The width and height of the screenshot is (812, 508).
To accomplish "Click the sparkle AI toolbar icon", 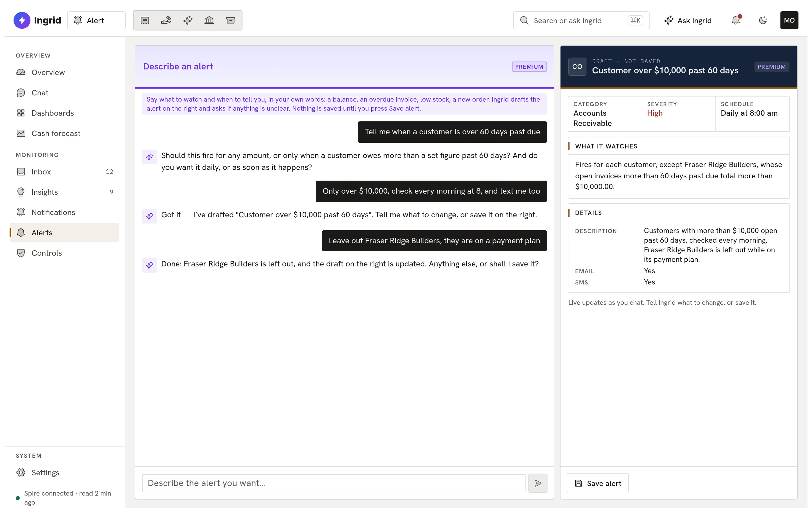I will click(x=187, y=20).
